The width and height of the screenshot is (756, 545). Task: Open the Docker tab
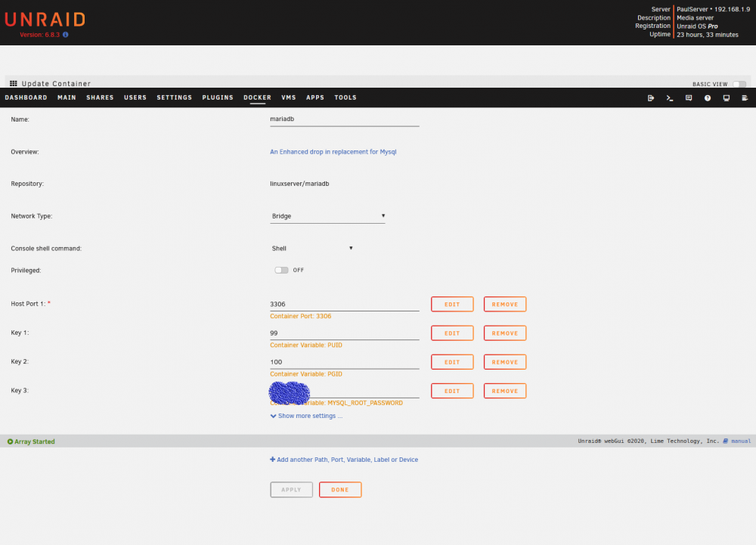(x=257, y=98)
